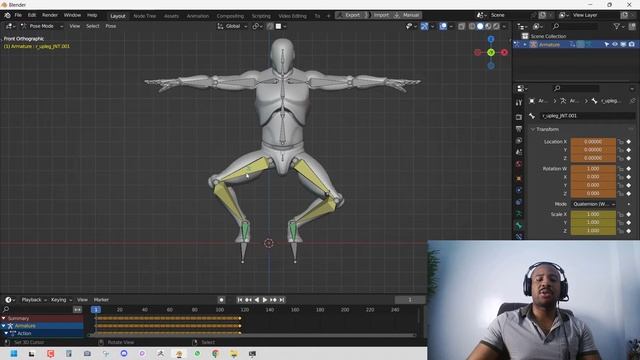640x360 pixels.
Task: Open the viewport Pose menu
Action: pos(111,26)
